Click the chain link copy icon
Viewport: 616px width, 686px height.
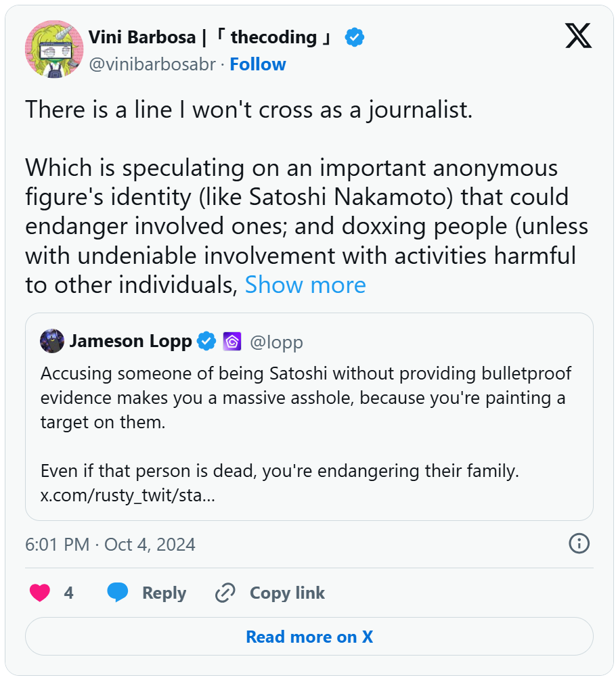click(x=225, y=593)
